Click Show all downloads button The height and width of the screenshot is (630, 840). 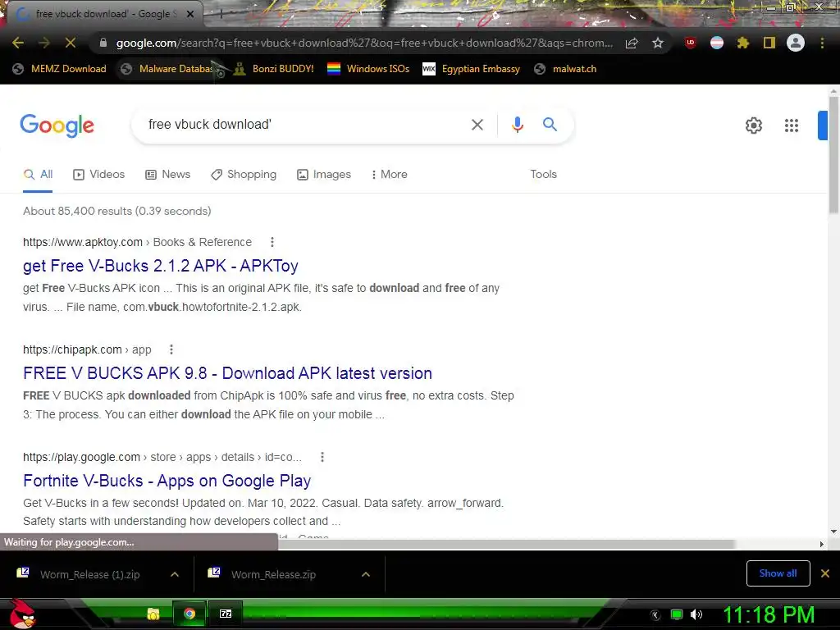(x=778, y=573)
